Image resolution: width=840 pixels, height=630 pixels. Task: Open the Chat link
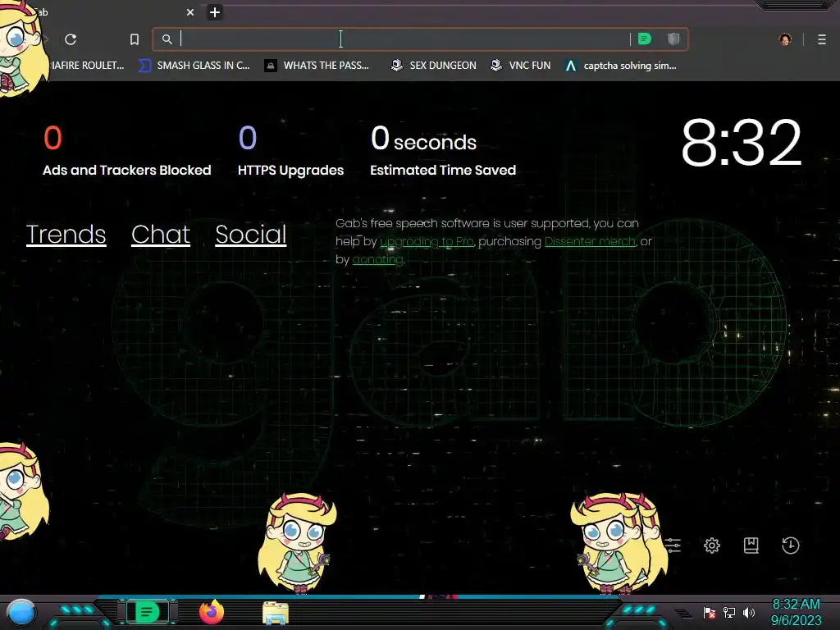(x=161, y=235)
